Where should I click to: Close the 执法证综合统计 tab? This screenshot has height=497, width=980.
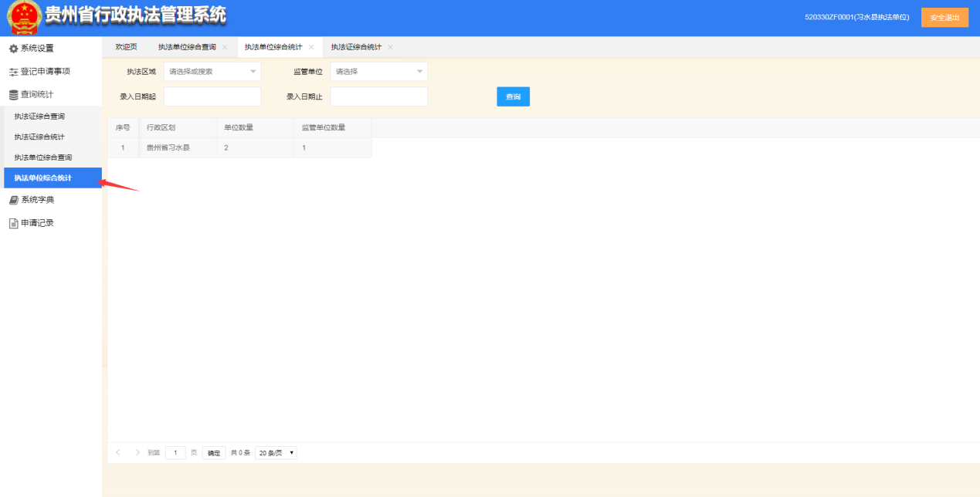(x=390, y=47)
